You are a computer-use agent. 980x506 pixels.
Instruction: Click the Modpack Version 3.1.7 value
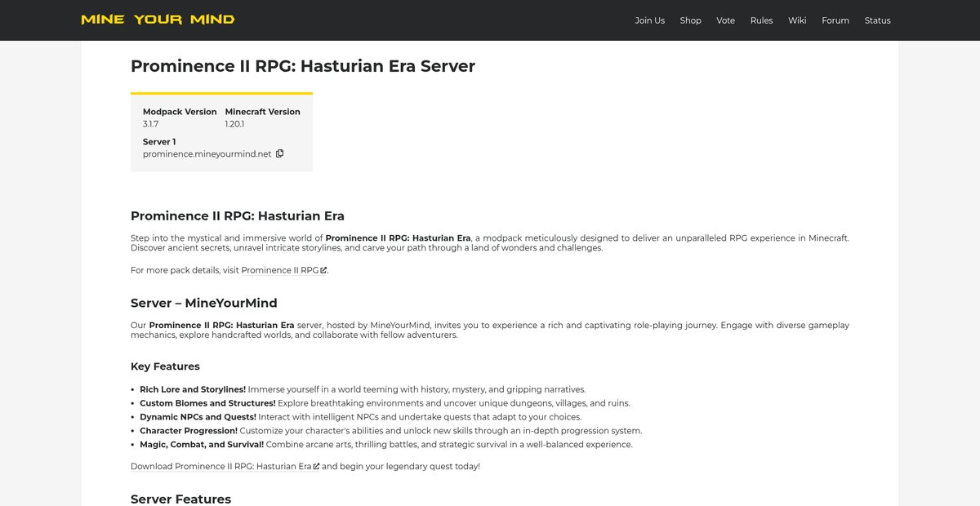coord(151,124)
